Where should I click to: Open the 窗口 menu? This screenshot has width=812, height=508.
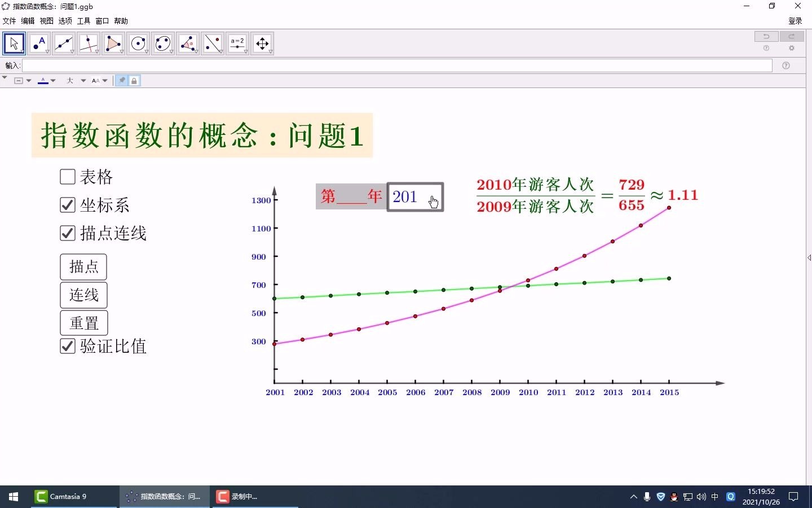pos(102,21)
